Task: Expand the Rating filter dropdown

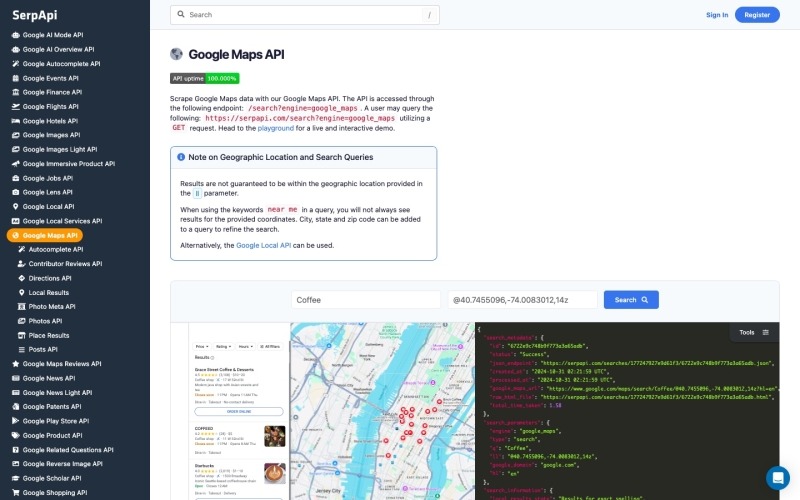Action: 223,345
